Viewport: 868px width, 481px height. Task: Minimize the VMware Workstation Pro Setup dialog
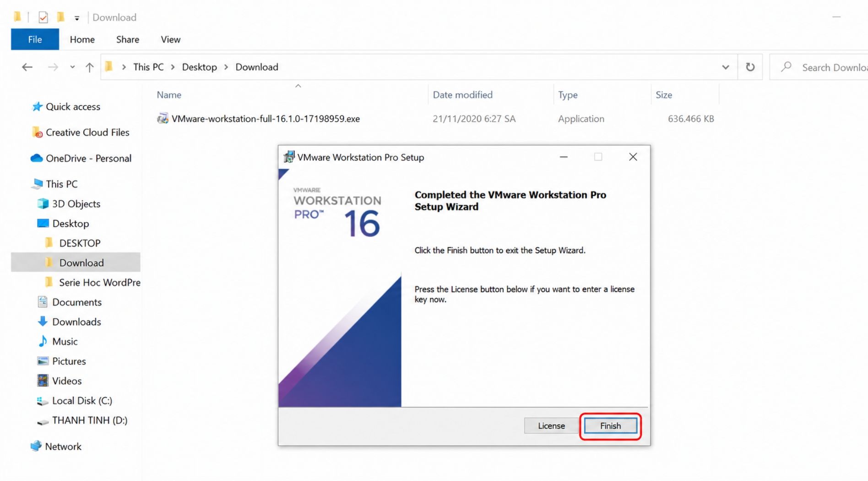[564, 157]
